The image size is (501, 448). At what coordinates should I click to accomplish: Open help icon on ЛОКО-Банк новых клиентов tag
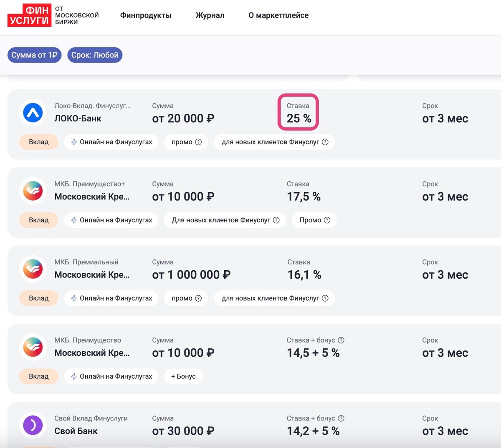click(x=325, y=142)
